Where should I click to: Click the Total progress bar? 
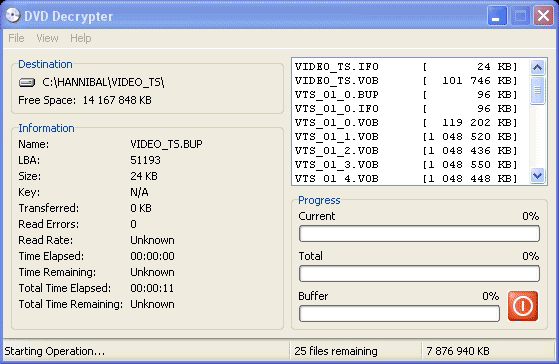(419, 274)
